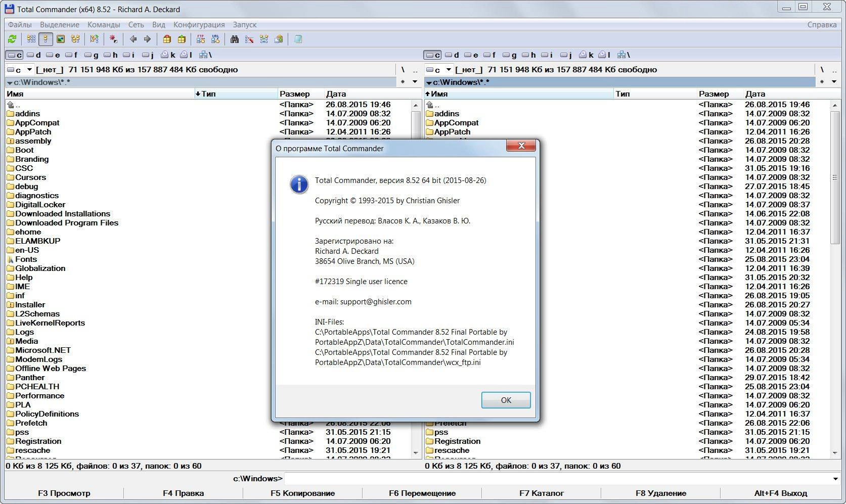
Task: Open left panel favorites asterisk hotlist
Action: coord(403,82)
